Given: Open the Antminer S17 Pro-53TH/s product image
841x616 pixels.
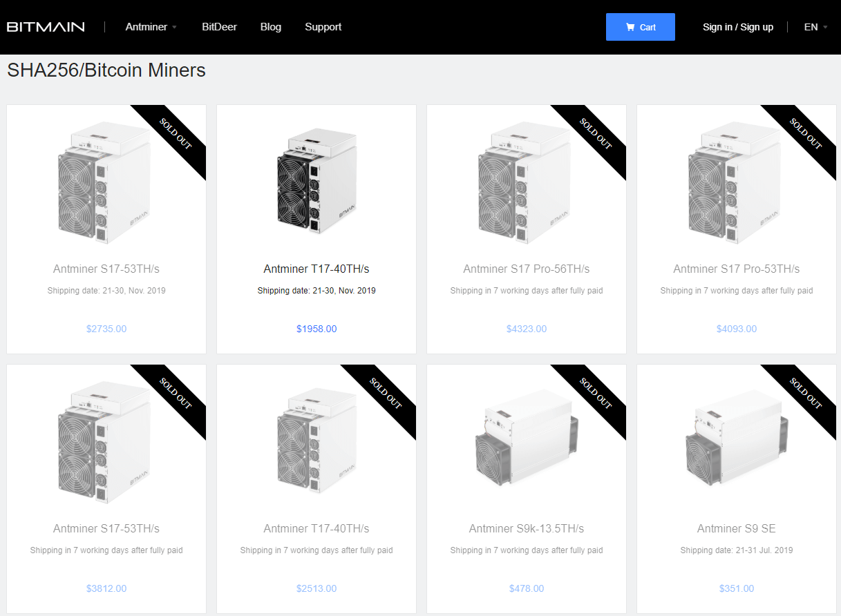Looking at the screenshot, I should click(x=733, y=182).
